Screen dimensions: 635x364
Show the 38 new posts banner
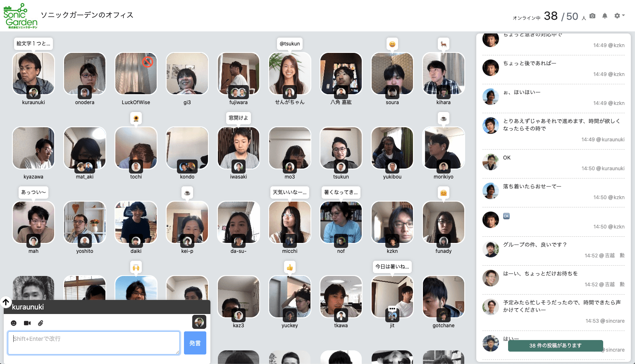click(555, 345)
